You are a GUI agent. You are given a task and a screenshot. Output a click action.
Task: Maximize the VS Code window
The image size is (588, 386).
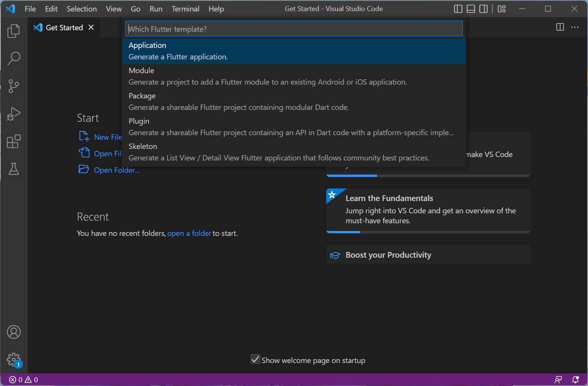click(x=548, y=9)
